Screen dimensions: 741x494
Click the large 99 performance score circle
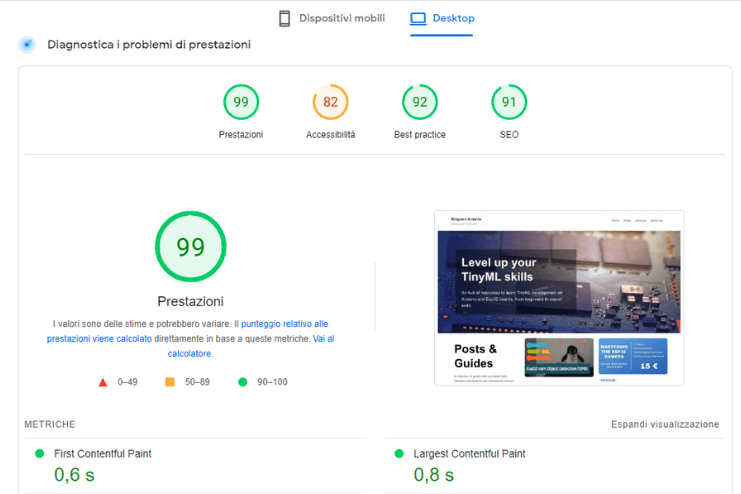190,247
